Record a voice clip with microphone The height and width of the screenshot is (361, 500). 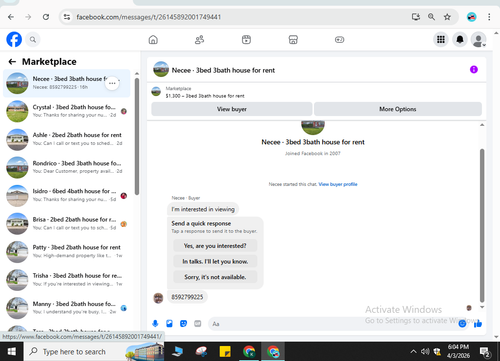point(155,323)
